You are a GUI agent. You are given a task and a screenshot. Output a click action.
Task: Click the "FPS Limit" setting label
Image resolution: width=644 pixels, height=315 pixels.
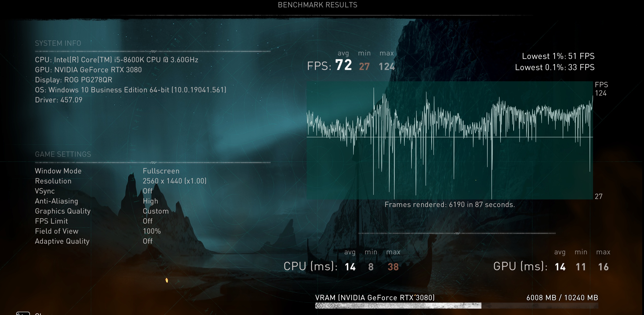pyautogui.click(x=51, y=221)
